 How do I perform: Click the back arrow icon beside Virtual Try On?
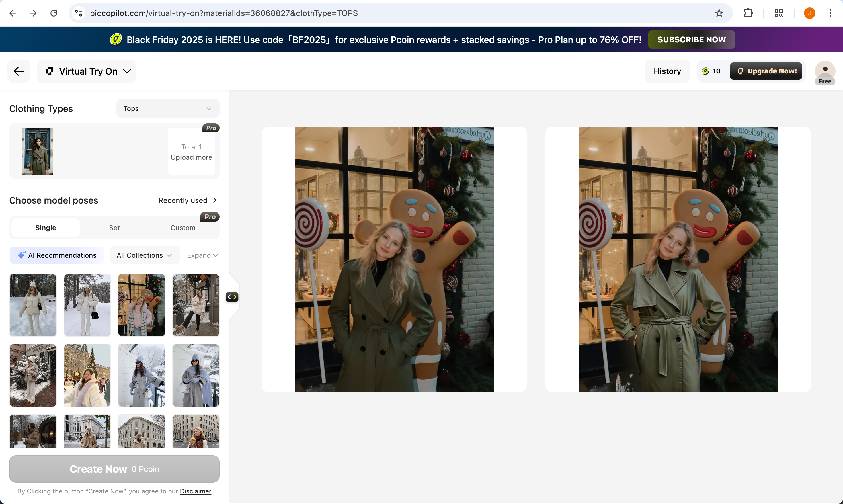click(x=19, y=71)
